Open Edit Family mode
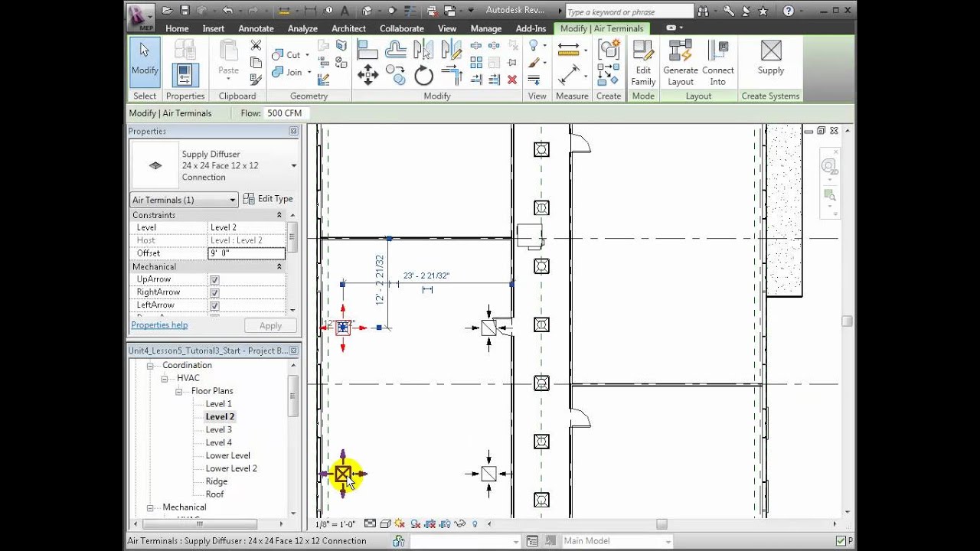 point(643,63)
